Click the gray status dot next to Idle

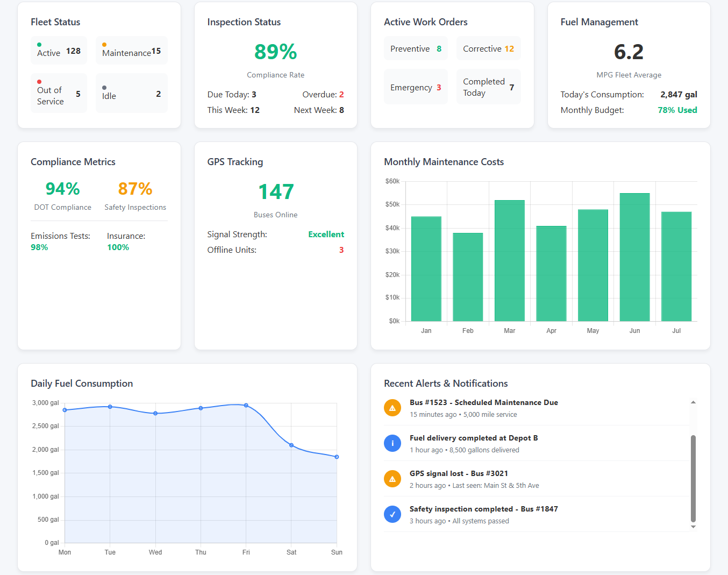point(104,88)
